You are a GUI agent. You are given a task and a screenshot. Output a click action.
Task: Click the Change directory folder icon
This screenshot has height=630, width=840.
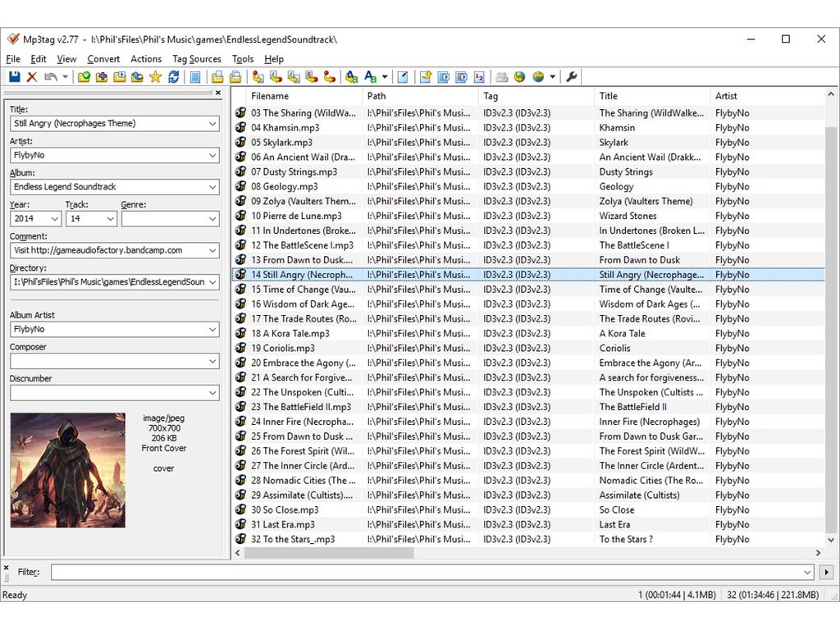point(84,76)
